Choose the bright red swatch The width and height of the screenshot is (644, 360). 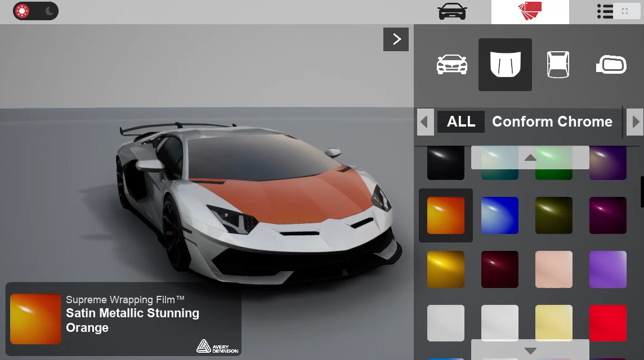(608, 323)
